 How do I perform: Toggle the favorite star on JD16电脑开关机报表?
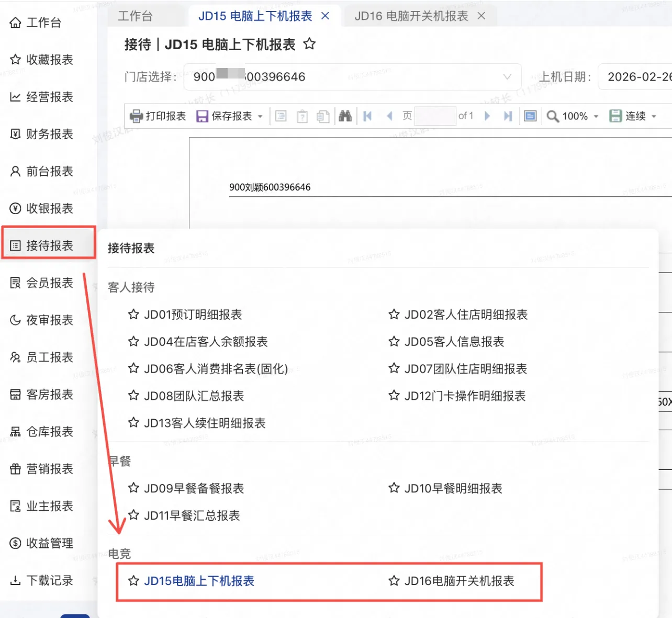pyautogui.click(x=394, y=581)
